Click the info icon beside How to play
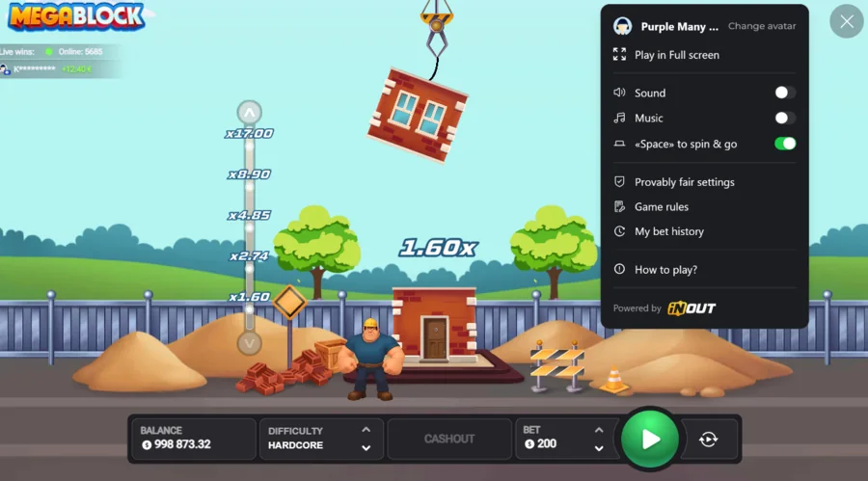 click(x=619, y=269)
